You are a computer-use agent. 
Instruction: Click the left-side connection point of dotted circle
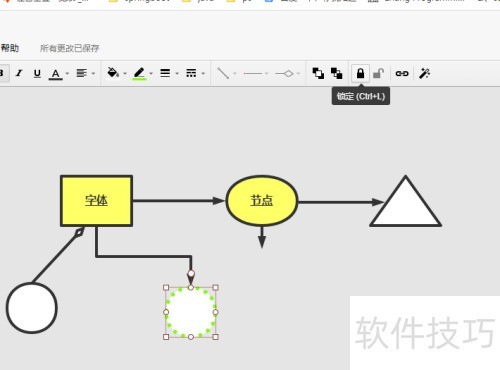pos(166,312)
